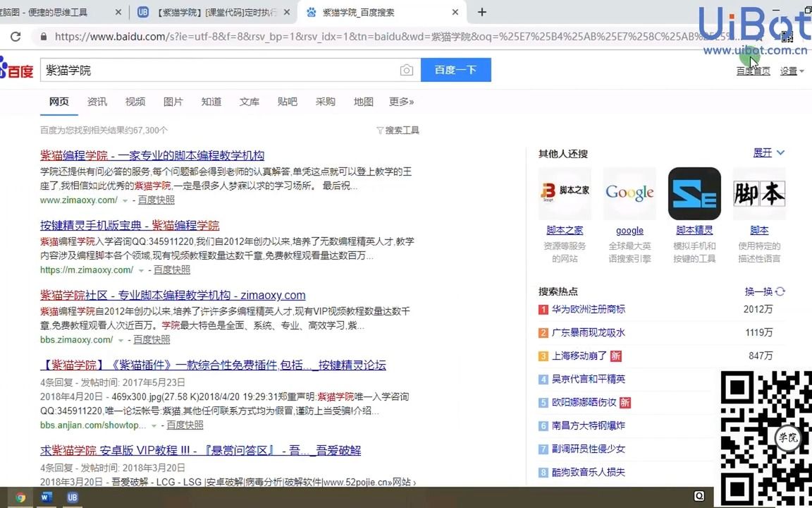Viewport: 812px width, 508px height.
Task: Open the 设置 dropdown menu
Action: point(791,71)
